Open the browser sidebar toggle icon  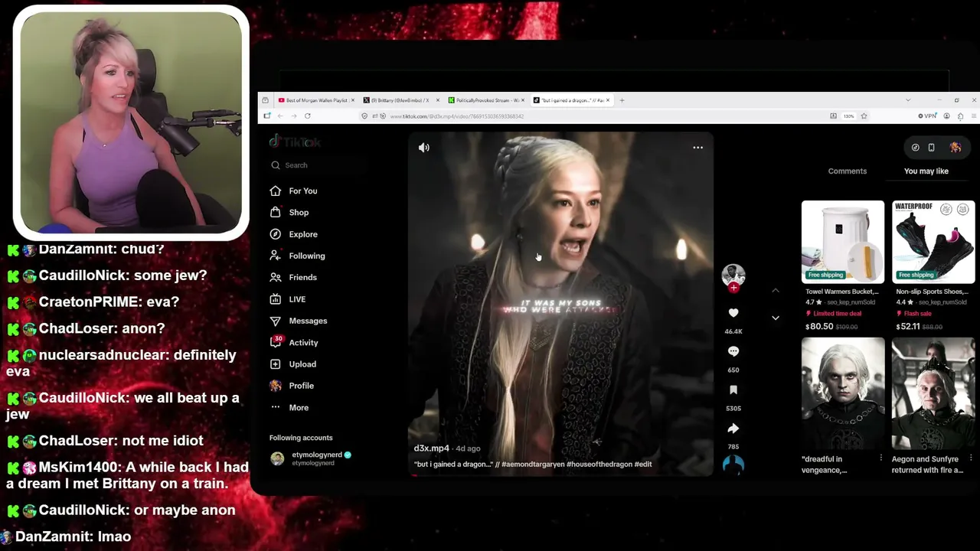(267, 116)
